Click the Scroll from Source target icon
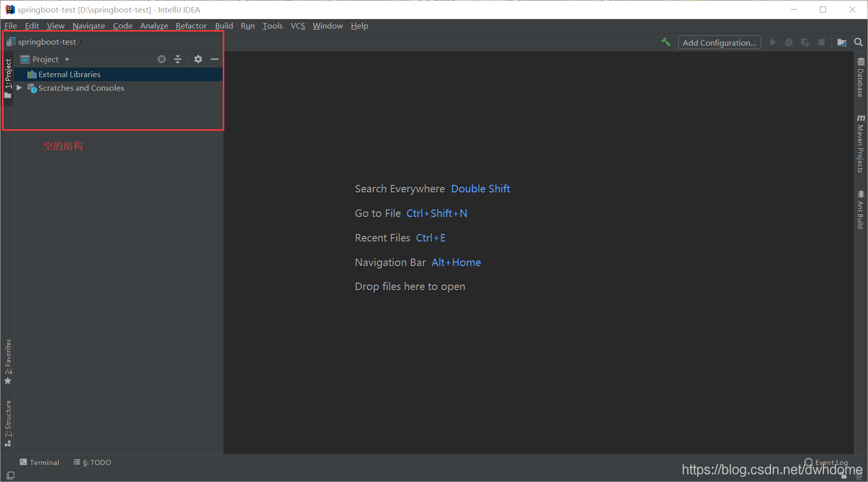The image size is (868, 482). pyautogui.click(x=162, y=59)
